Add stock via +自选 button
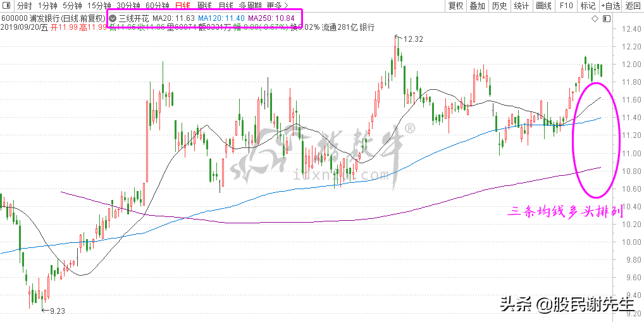 610,6
